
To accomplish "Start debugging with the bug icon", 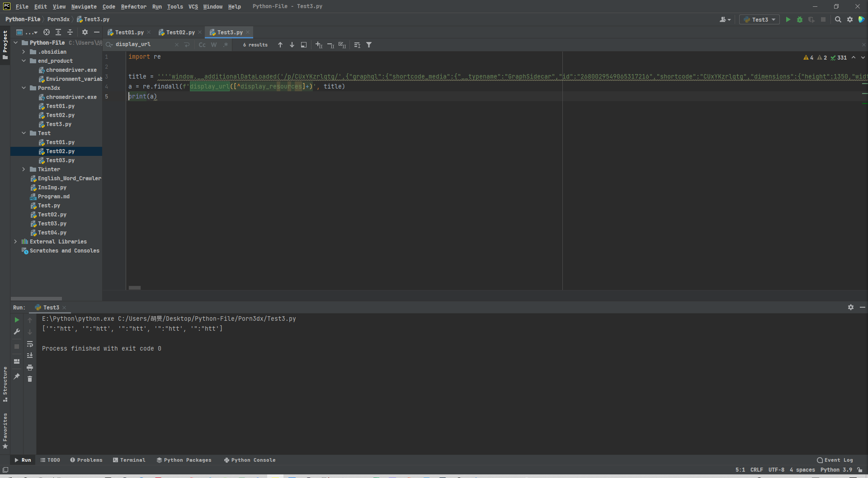I will click(800, 19).
